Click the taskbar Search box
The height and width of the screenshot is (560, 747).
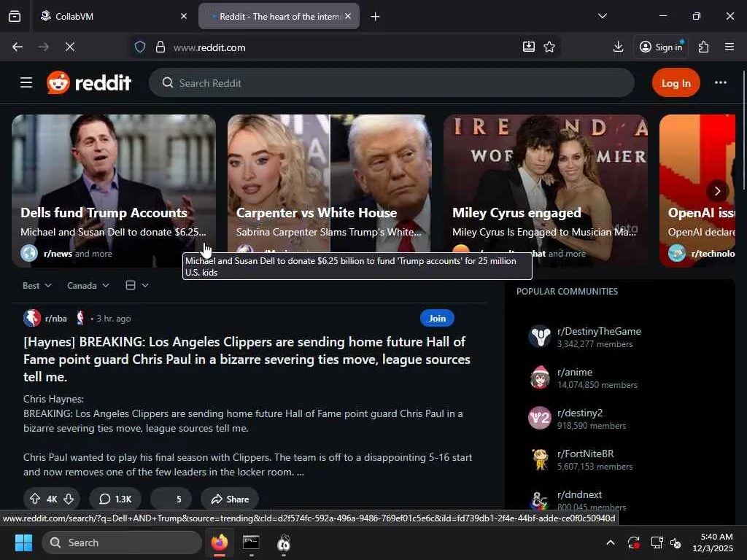click(x=122, y=542)
